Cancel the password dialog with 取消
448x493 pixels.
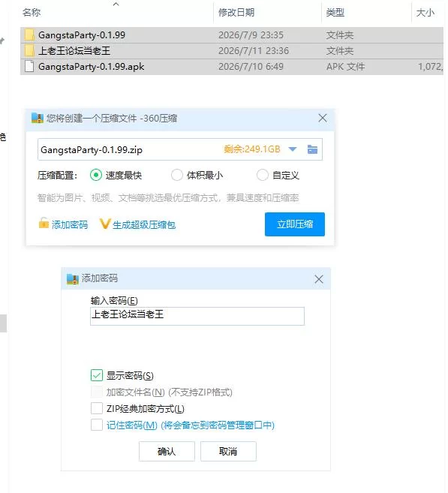228,451
